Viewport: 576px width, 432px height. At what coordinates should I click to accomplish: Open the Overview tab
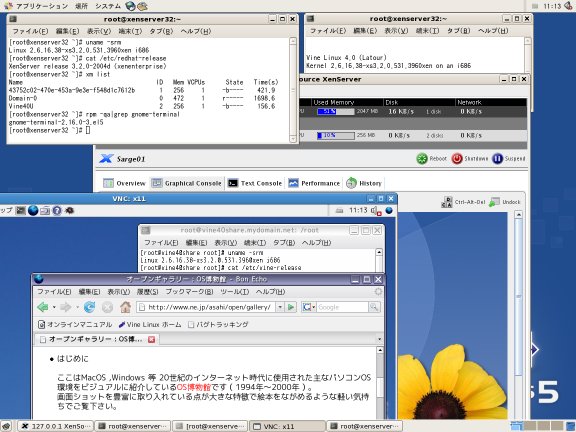(125, 183)
